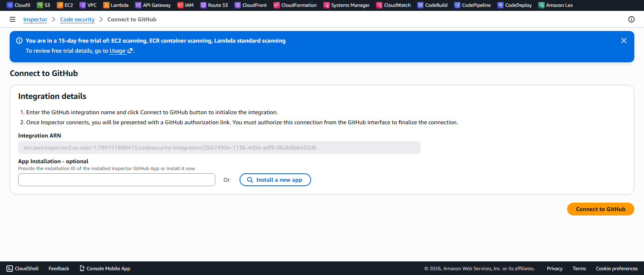The width and height of the screenshot is (644, 275).
Task: Click the Integration details heading
Action: pos(52,96)
